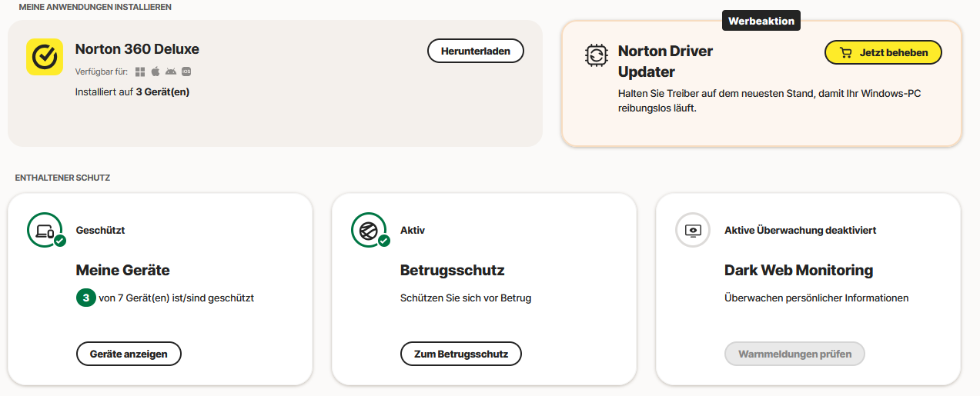Click the Norton Driver Updater chip icon
980x396 pixels.
pyautogui.click(x=595, y=55)
